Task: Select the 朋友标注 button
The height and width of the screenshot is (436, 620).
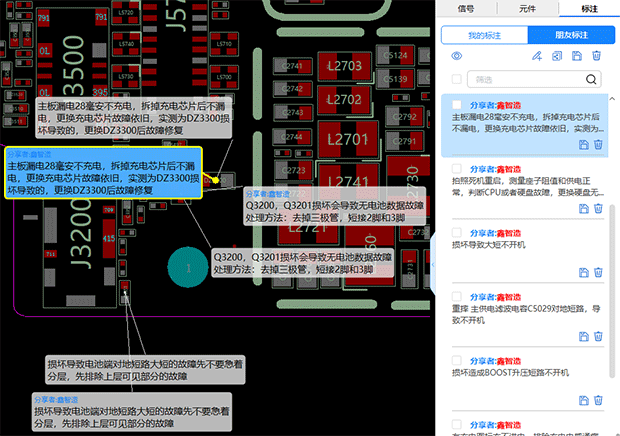Action: [x=571, y=35]
